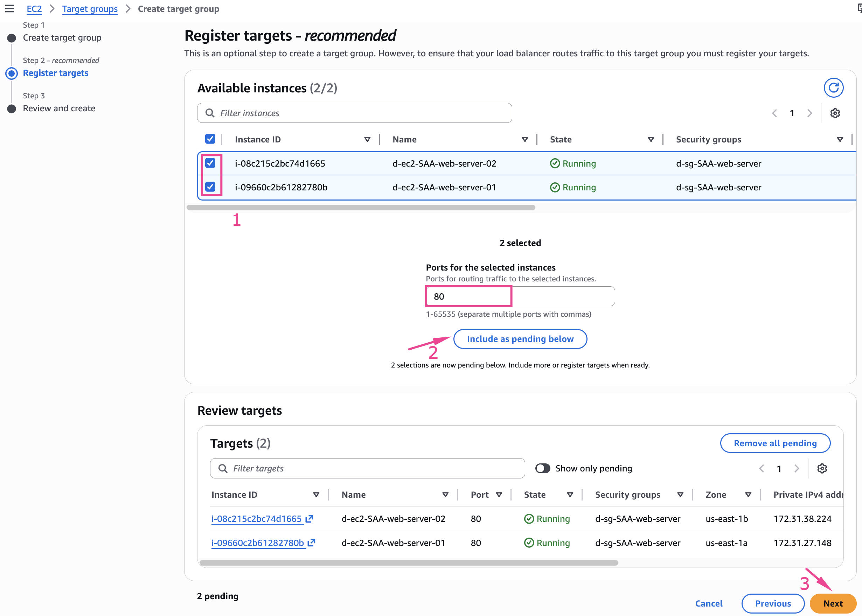Image resolution: width=862 pixels, height=616 pixels.
Task: Click the available instances horizontal scrollbar
Action: click(360, 208)
